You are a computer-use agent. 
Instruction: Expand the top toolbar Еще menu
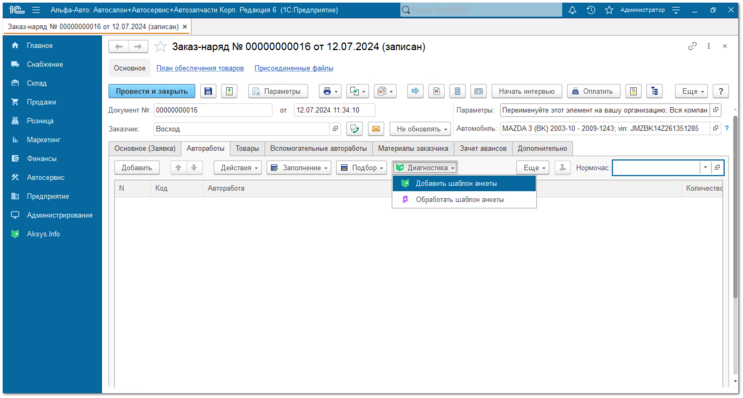tap(691, 91)
